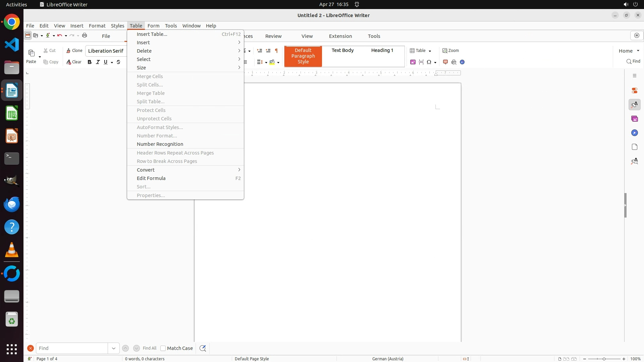Choose Insert Table... from Table menu
This screenshot has width=644, height=362.
tap(152, 34)
